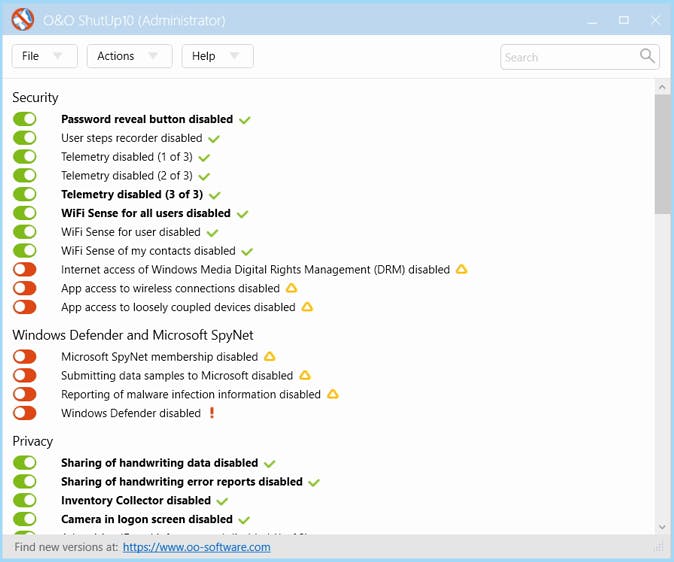Select 'WiFi Sense for user disabled' setting text
The image size is (674, 562).
pos(131,232)
